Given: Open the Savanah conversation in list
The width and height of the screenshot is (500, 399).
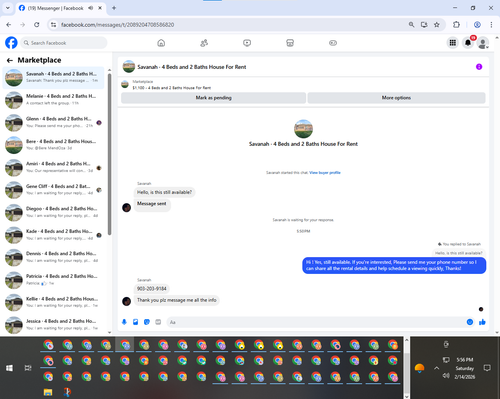Looking at the screenshot, I should (53, 77).
